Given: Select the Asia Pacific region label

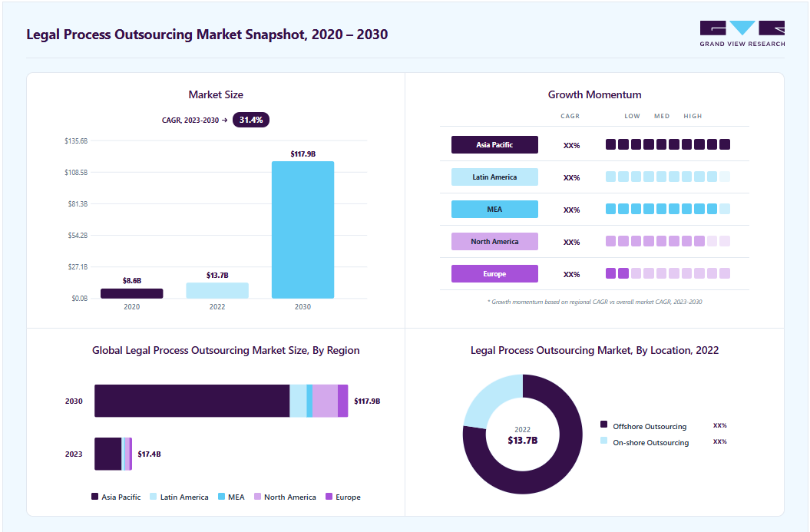Looking at the screenshot, I should (494, 144).
